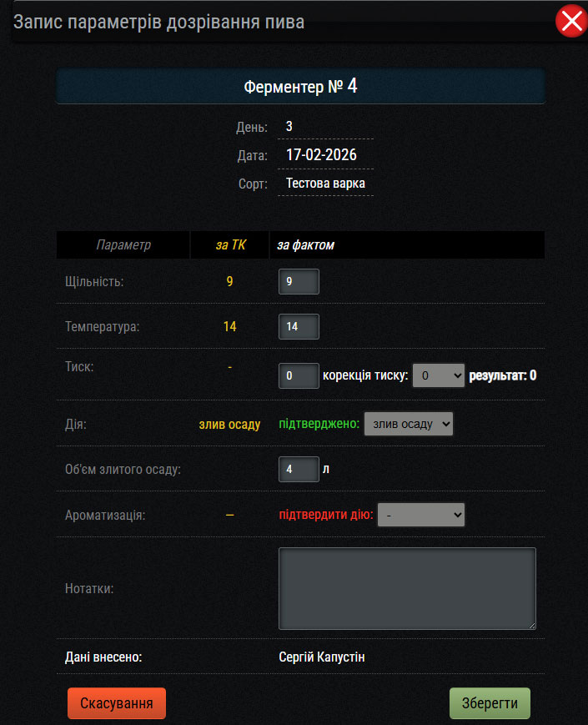The image size is (588, 725).
Task: Click the Об'єм злитого осаду input
Action: (x=299, y=469)
